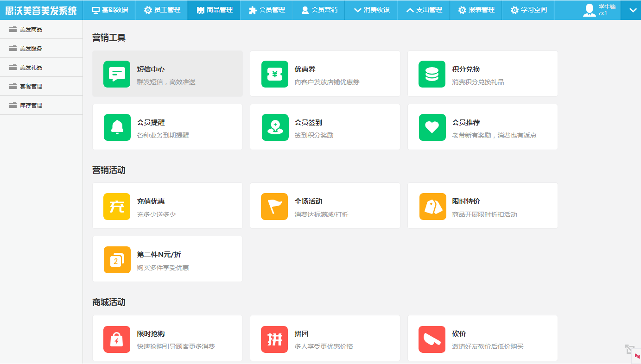Open the coupon ticket icon for 优惠券
Image resolution: width=641 pixels, height=364 pixels.
click(274, 74)
